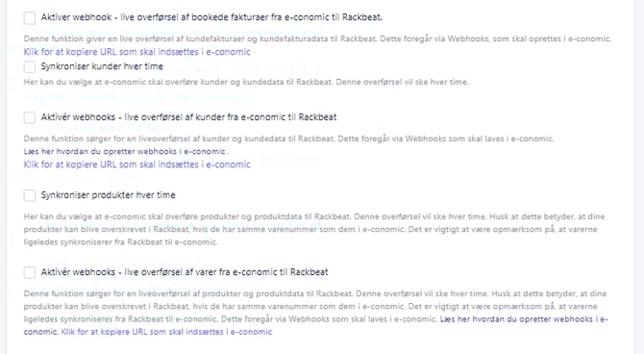Toggle 'Synkroniser produkter hver time' checkbox

point(30,195)
